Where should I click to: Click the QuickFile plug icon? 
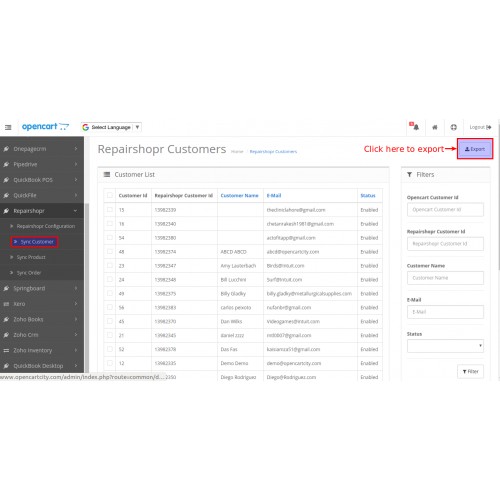[6, 195]
